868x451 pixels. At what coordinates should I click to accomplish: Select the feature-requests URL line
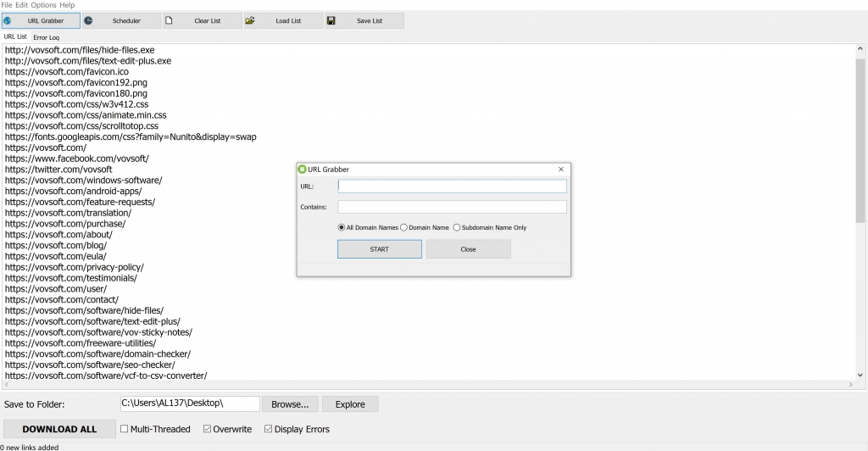pos(81,202)
